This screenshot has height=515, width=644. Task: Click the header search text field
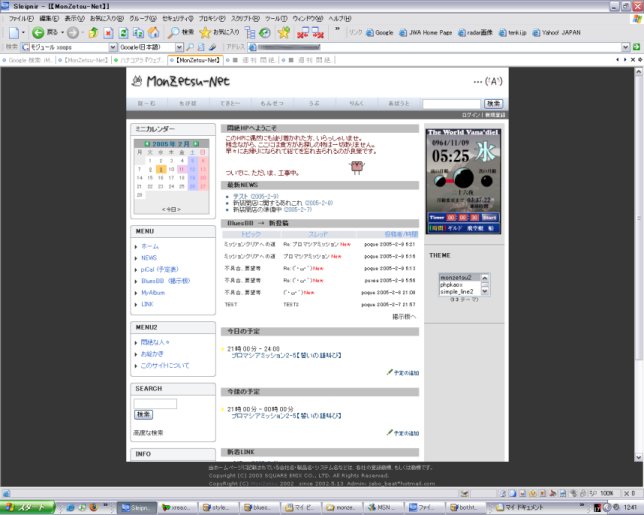point(451,104)
